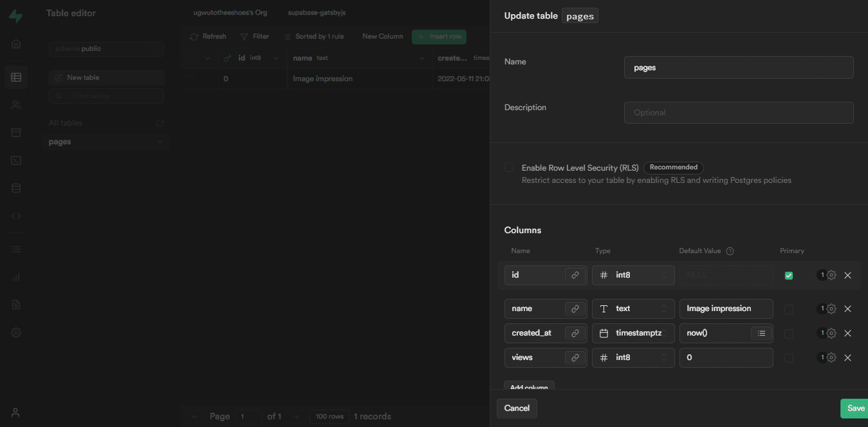Click Refresh in table toolbar

(208, 37)
